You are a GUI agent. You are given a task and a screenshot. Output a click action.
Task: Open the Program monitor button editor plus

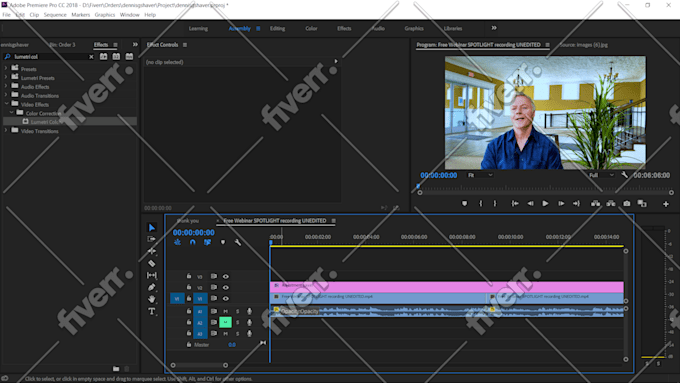(666, 204)
